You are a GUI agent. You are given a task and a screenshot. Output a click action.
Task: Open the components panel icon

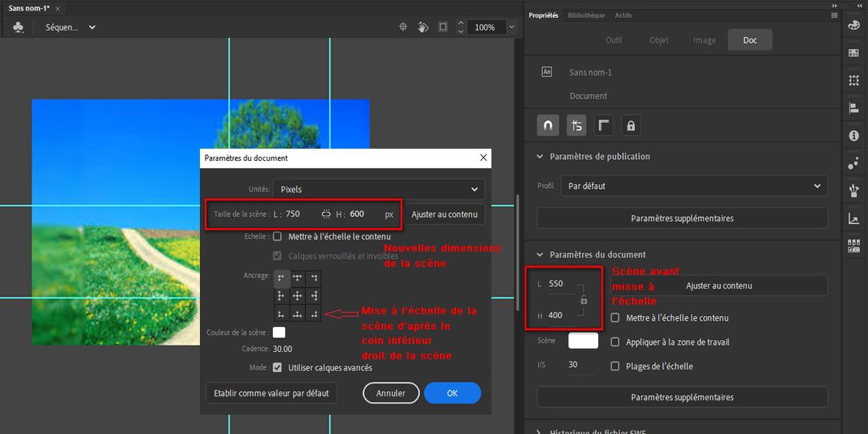click(854, 246)
